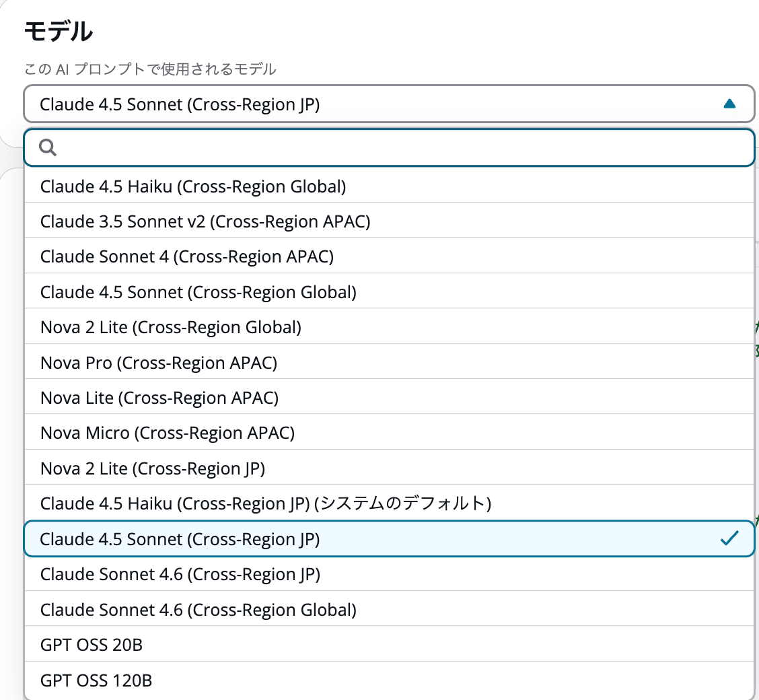
Task: Choose Claude Sonnet 4 (Cross-Region APAC)
Action: 389,256
